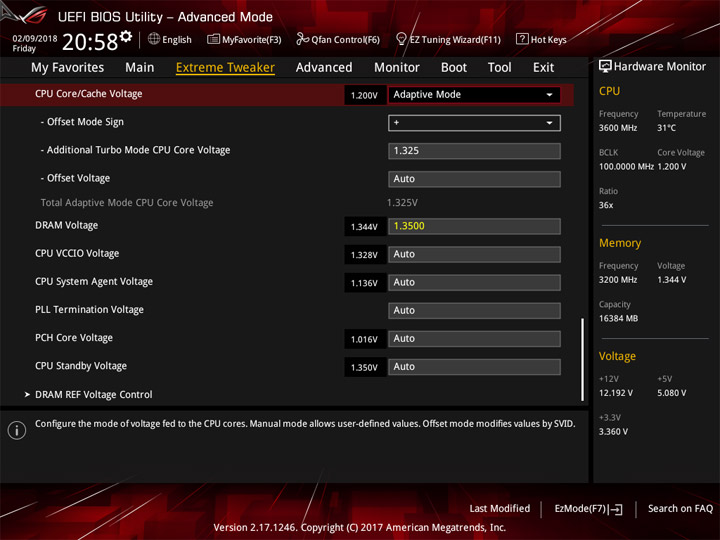Select the DRAM Voltage label

(67, 225)
